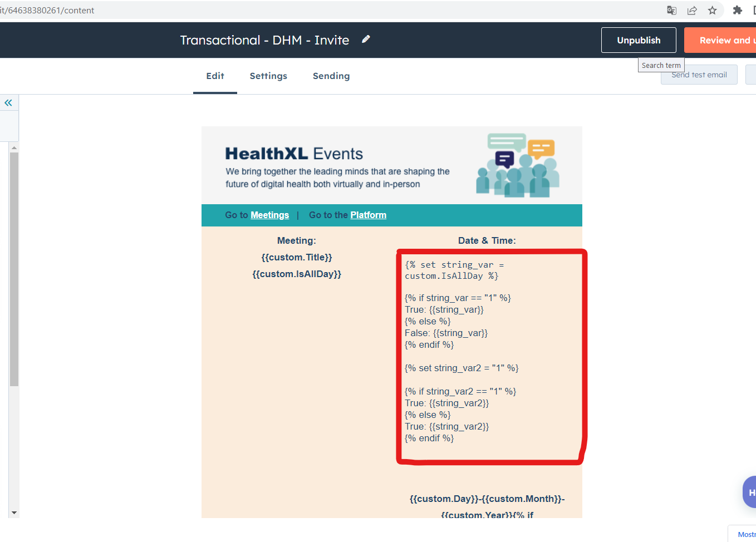Select the Edit tab
This screenshot has width=756, height=542.
point(215,76)
